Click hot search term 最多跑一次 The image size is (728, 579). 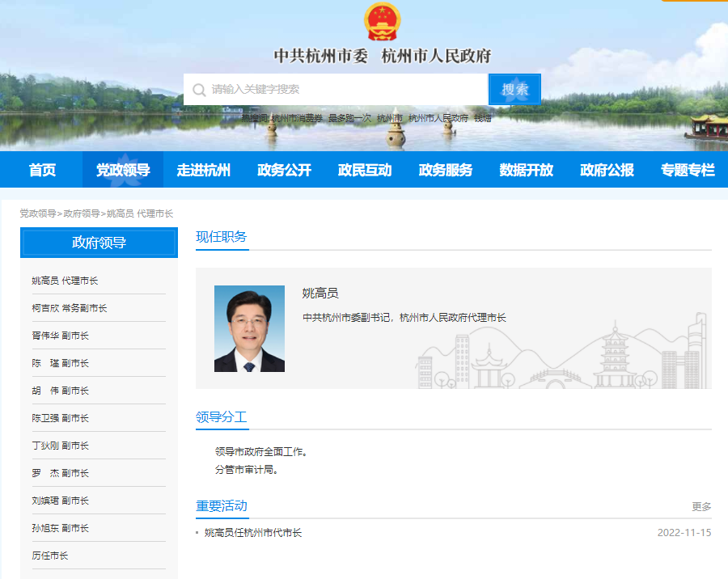click(349, 118)
